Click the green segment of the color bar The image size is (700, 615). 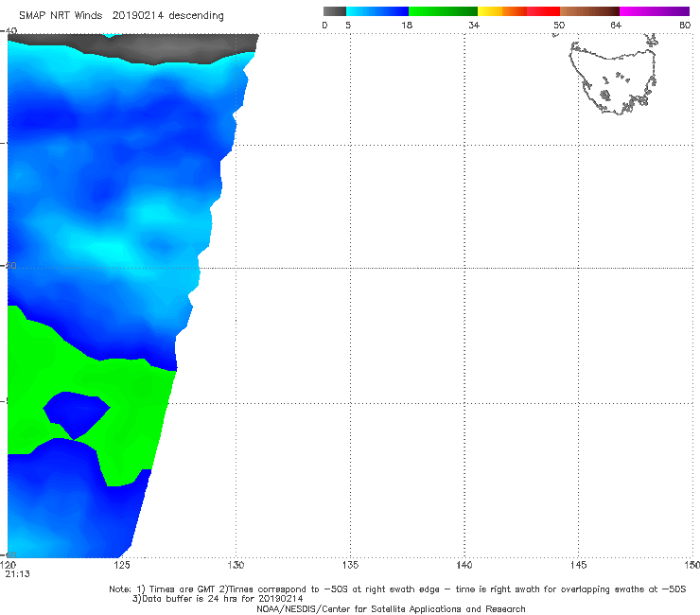(443, 11)
